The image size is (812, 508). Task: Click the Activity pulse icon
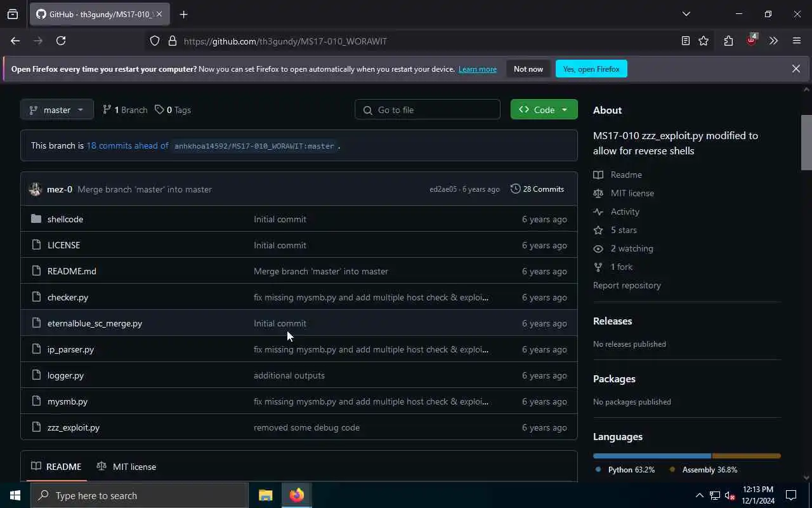[x=598, y=211]
